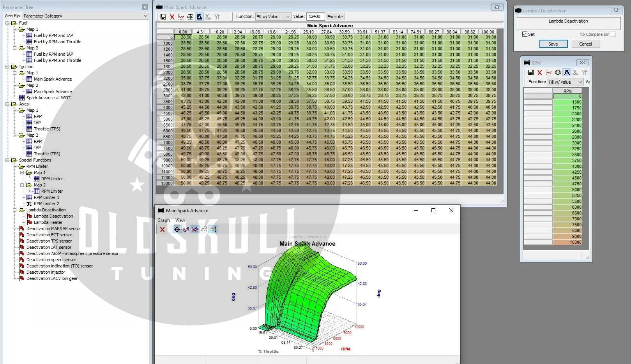
Task: Click the red X icon in the graph window toolbar
Action: 162,229
